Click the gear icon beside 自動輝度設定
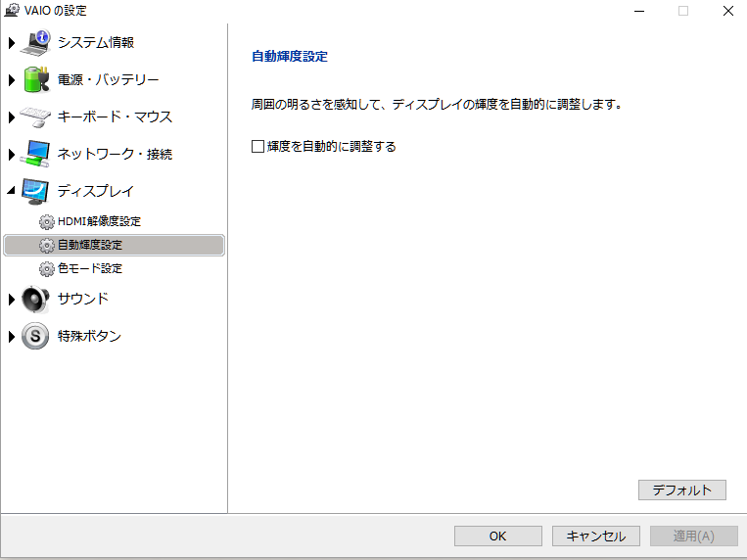The width and height of the screenshot is (747, 560). point(47,245)
